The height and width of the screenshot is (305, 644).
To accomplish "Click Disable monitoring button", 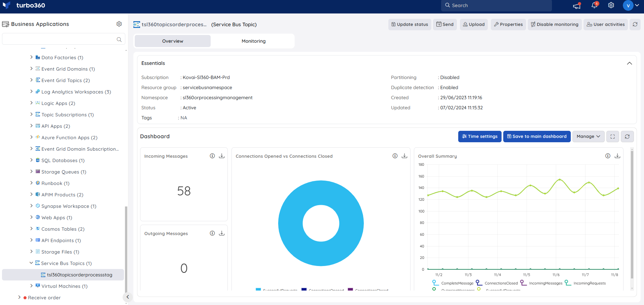I will click(x=555, y=24).
